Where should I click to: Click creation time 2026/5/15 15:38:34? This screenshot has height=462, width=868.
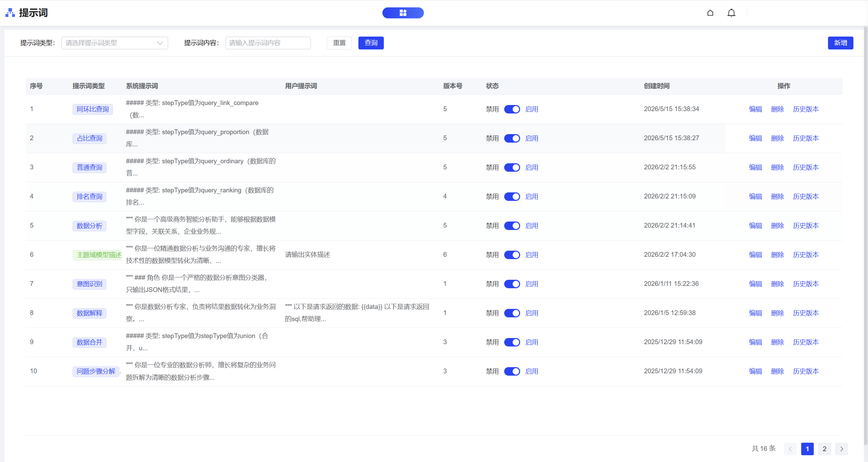[671, 109]
